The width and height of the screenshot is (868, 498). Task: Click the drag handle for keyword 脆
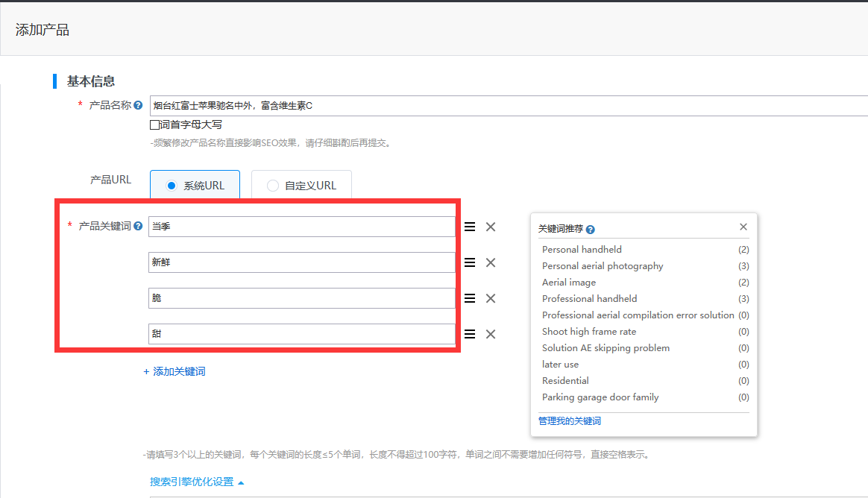[470, 298]
